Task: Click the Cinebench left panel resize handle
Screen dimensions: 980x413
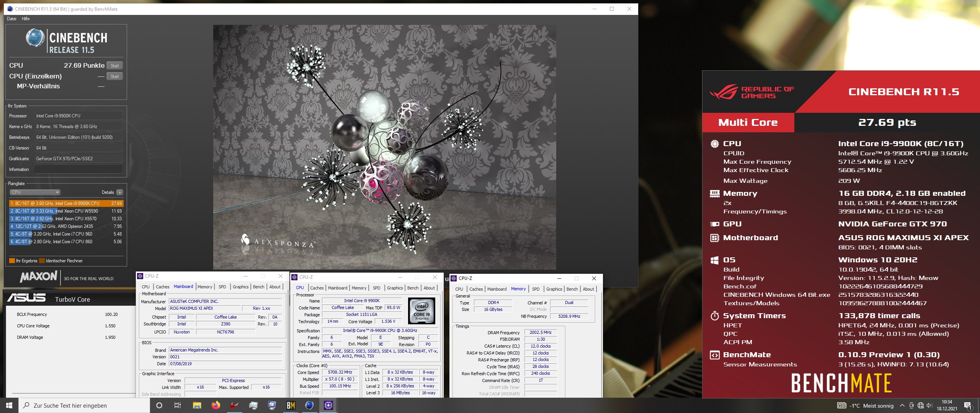Action: coord(130,154)
